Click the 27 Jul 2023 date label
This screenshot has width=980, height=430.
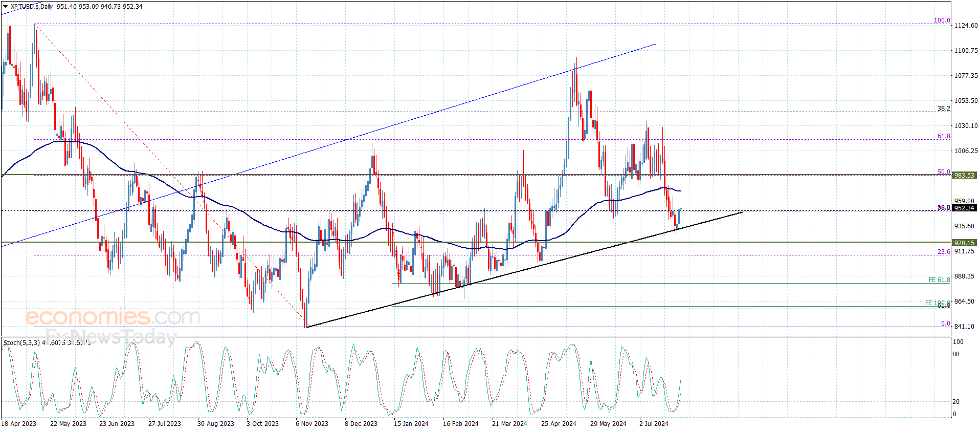coord(165,423)
